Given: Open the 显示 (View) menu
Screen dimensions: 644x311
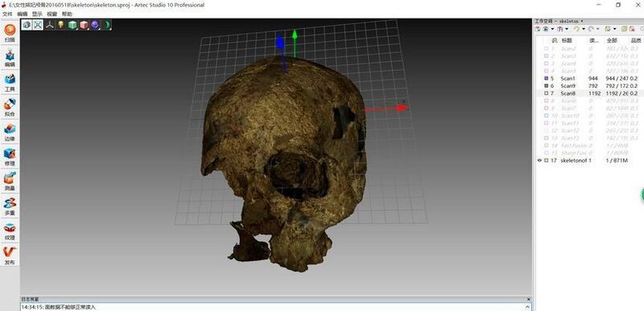Looking at the screenshot, I should pyautogui.click(x=37, y=14).
